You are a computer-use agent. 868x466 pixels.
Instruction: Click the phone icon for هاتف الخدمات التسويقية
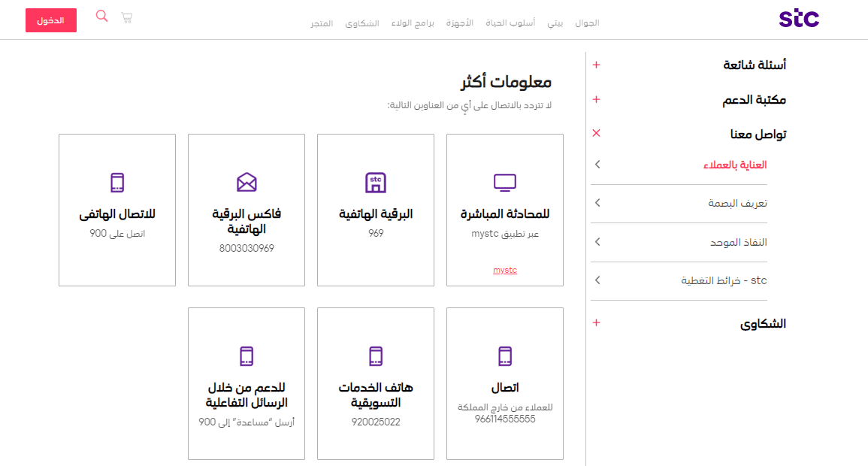click(376, 356)
